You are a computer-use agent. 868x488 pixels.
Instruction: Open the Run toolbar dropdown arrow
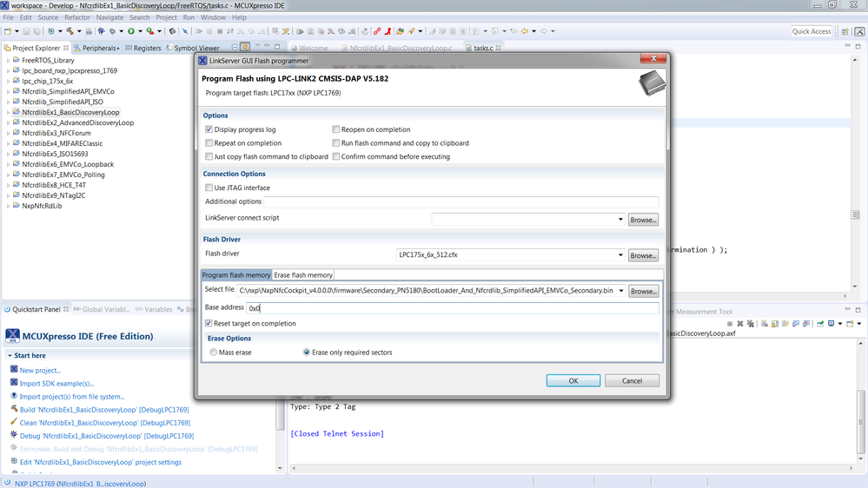[140, 31]
